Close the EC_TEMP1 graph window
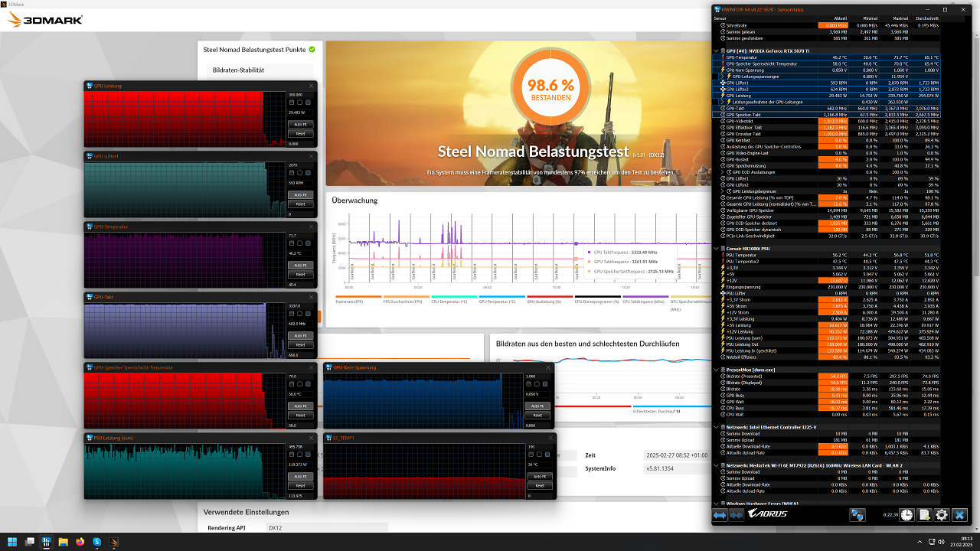 [x=550, y=438]
